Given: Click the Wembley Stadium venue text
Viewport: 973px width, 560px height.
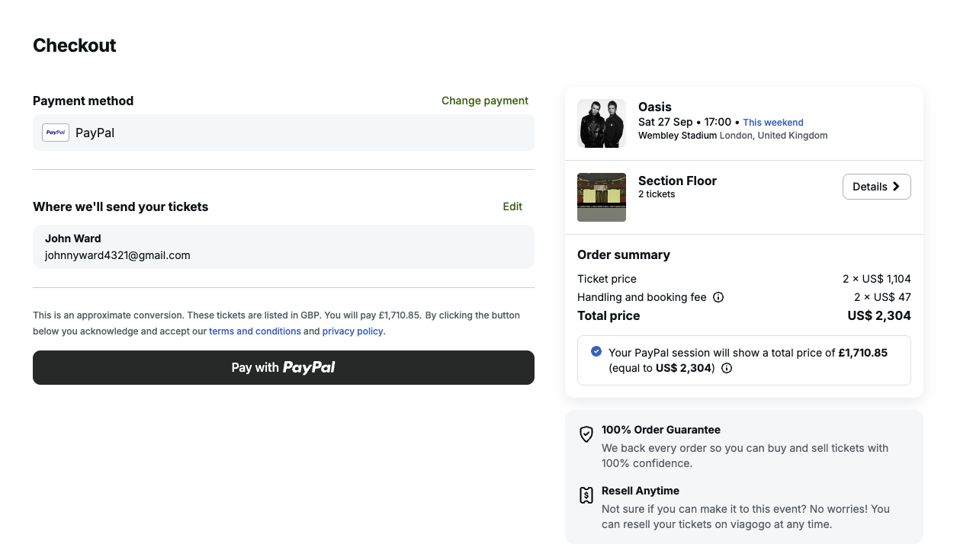Looking at the screenshot, I should pos(677,136).
